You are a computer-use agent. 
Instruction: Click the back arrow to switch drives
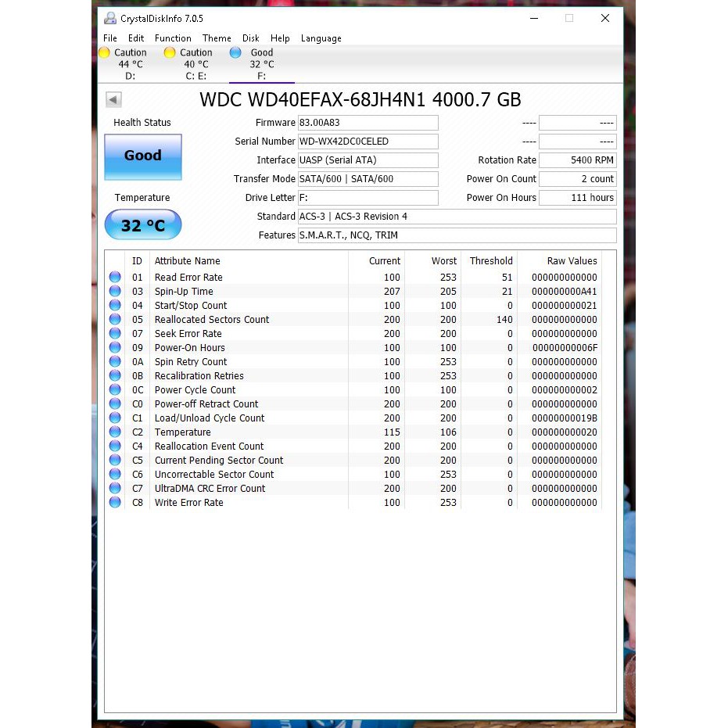click(x=113, y=99)
